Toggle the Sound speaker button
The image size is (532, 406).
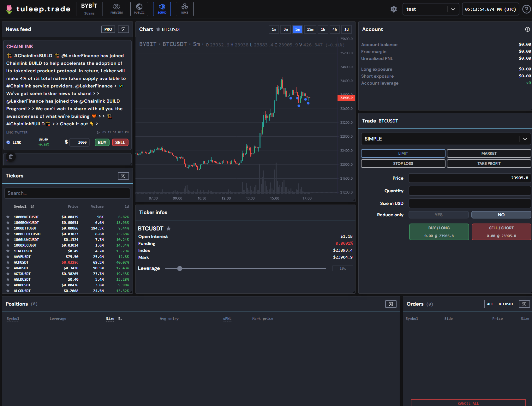[x=162, y=9]
